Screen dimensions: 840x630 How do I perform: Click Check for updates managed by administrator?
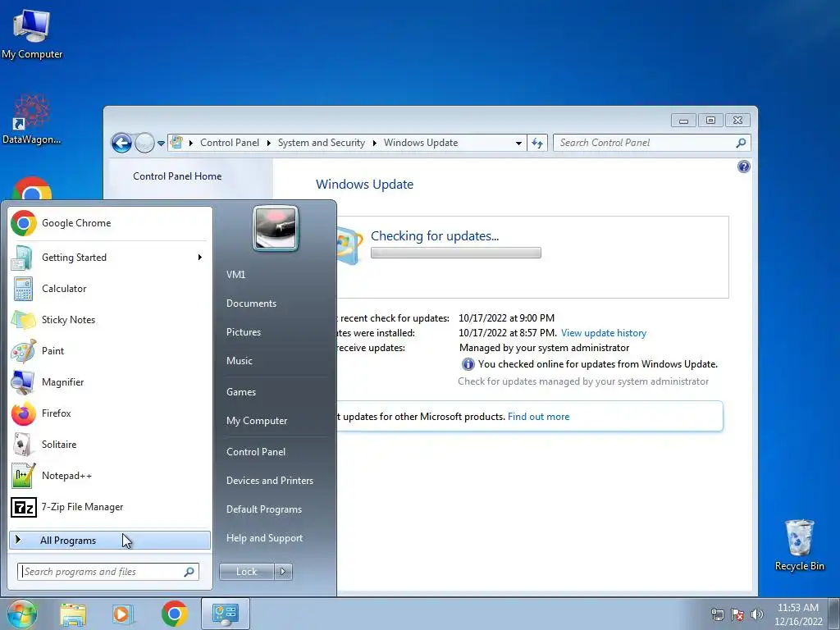pyautogui.click(x=583, y=381)
